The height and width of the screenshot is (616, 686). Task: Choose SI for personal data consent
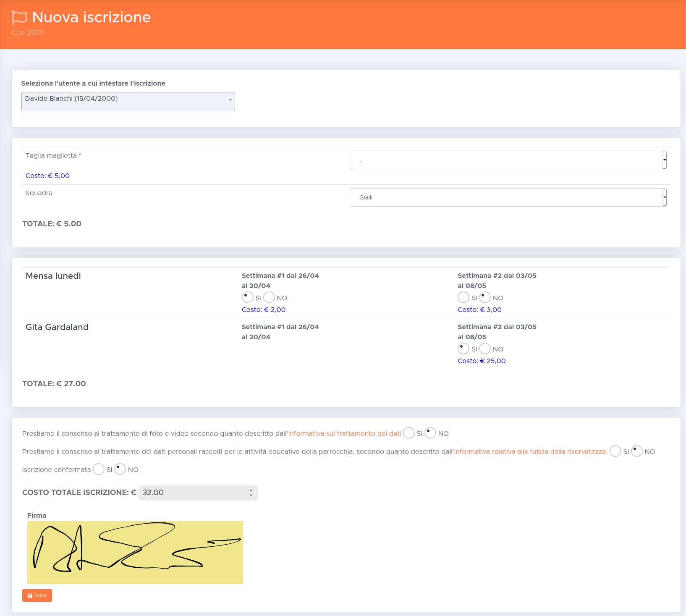coord(615,451)
